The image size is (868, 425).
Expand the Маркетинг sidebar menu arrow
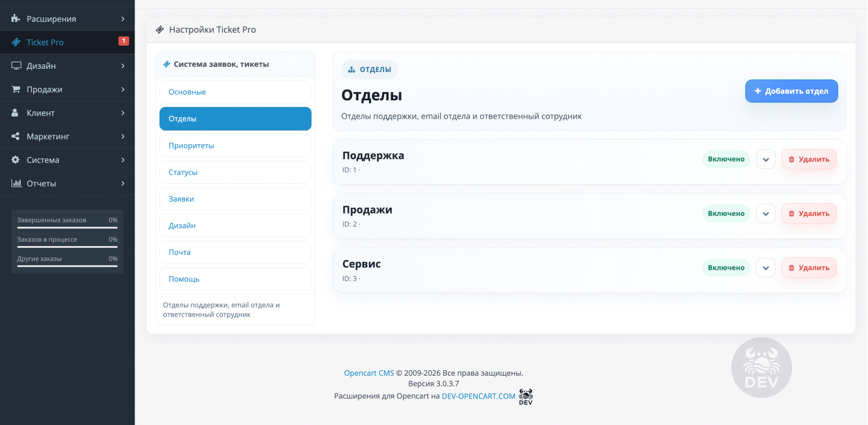coord(123,137)
